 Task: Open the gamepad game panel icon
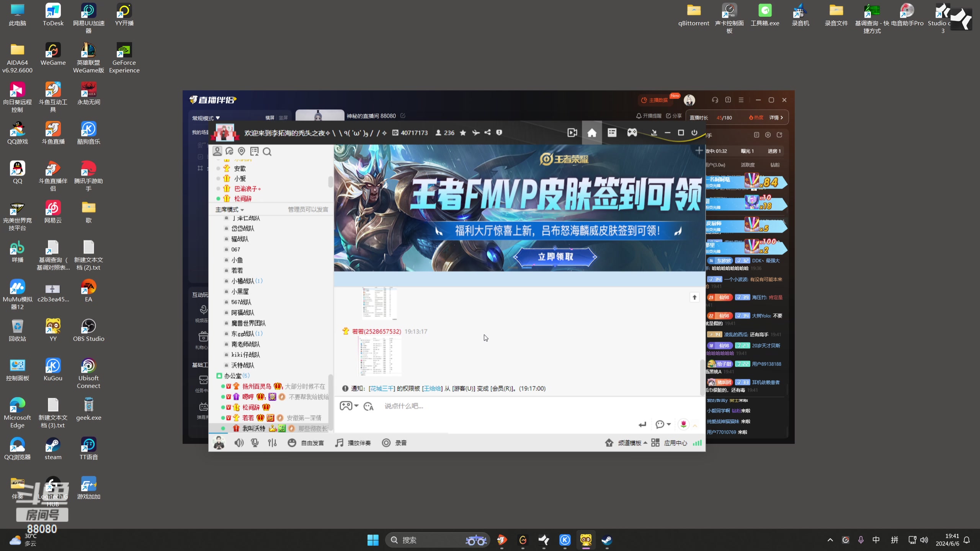click(x=632, y=133)
